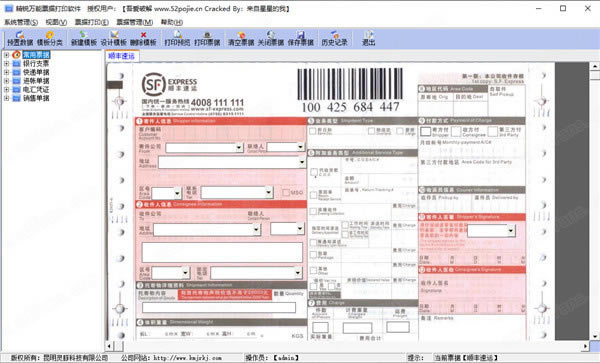600x363 pixels.
Task: Click the description of goods input field
Action: (219, 307)
